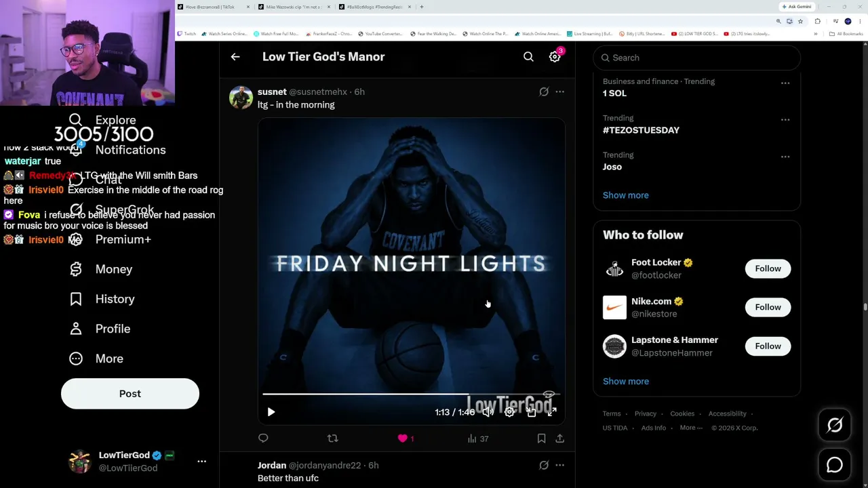Switch to the Mike Wazowski clip tab
Image resolution: width=868 pixels, height=488 pixels.
coord(294,7)
